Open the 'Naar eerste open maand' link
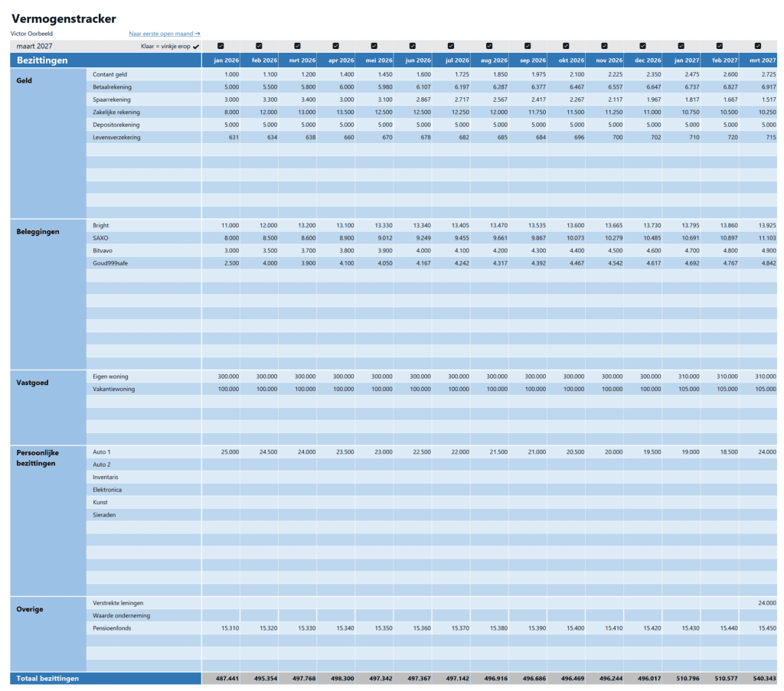This screenshot has width=784, height=691. tap(163, 34)
